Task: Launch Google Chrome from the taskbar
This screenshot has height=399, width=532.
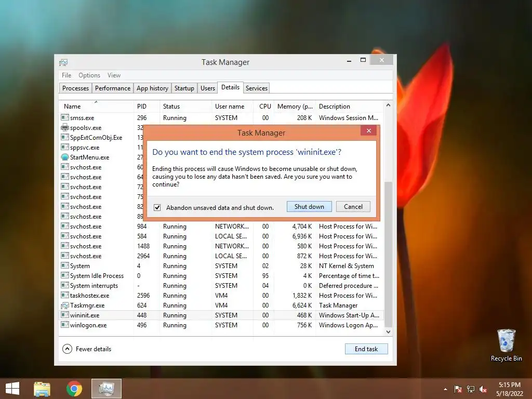Action: 74,389
